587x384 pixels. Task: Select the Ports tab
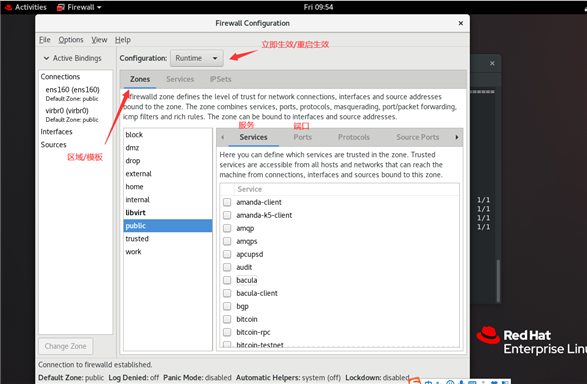302,137
